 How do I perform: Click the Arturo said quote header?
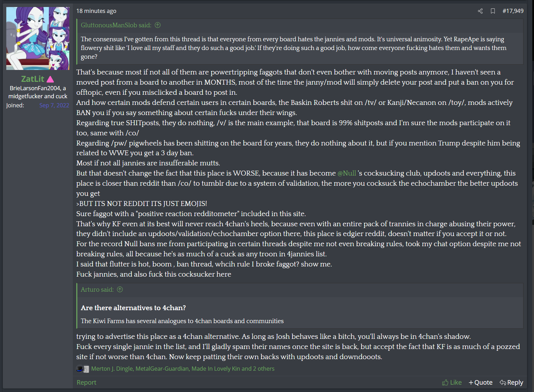pyautogui.click(x=97, y=290)
